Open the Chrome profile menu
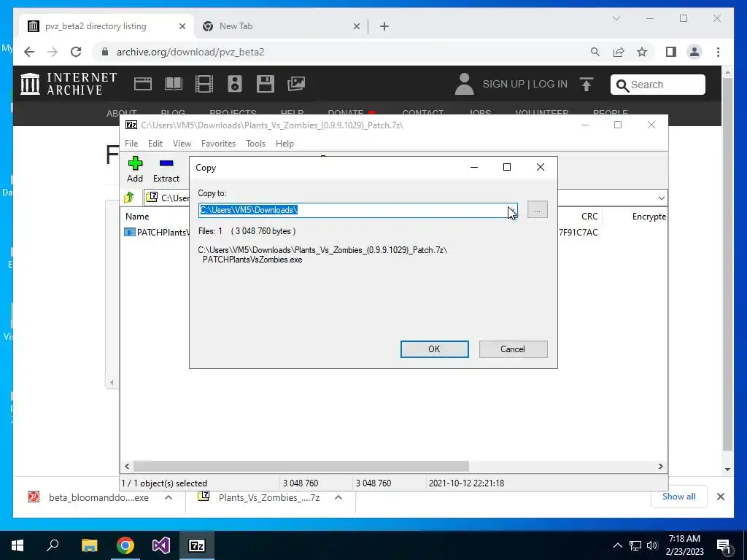Image resolution: width=747 pixels, height=560 pixels. point(694,52)
